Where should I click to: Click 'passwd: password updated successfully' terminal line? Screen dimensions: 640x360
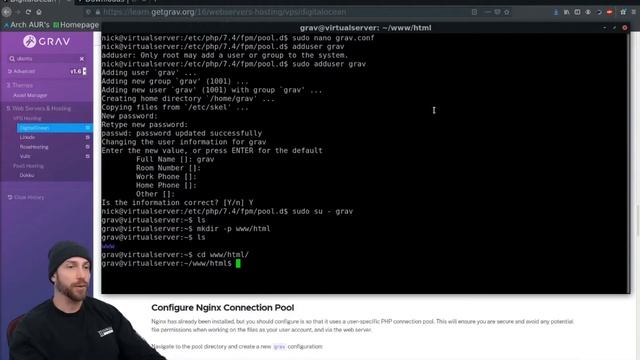click(x=182, y=133)
